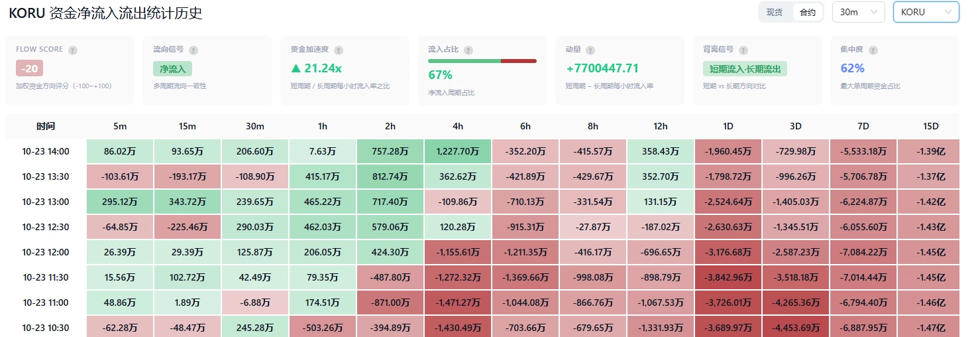The height and width of the screenshot is (337, 980).
Task: Click the -503.26万 cell
Action: pos(323,327)
